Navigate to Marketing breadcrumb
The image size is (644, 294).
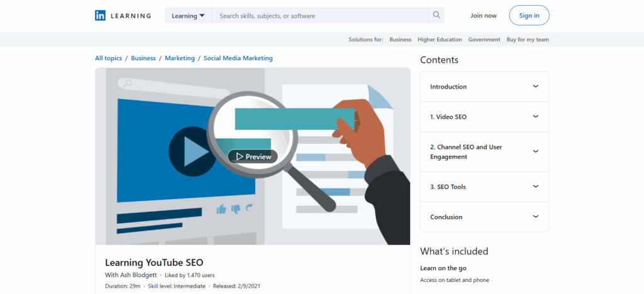click(180, 58)
